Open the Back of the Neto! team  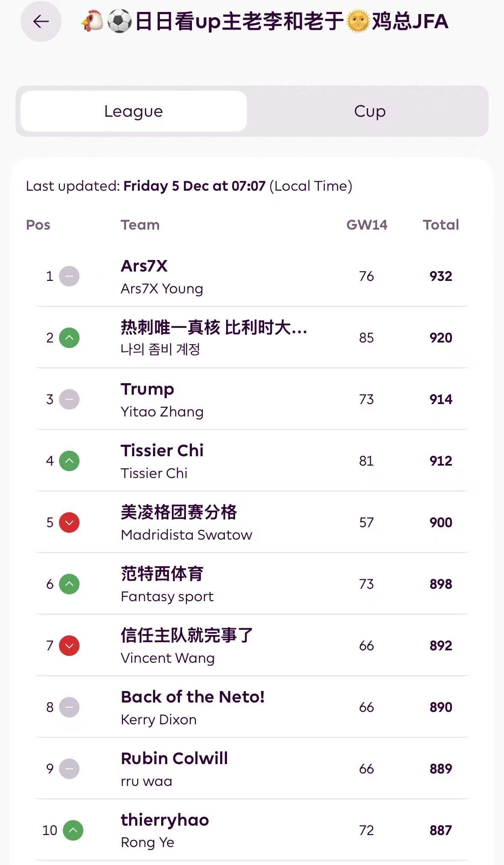(193, 697)
